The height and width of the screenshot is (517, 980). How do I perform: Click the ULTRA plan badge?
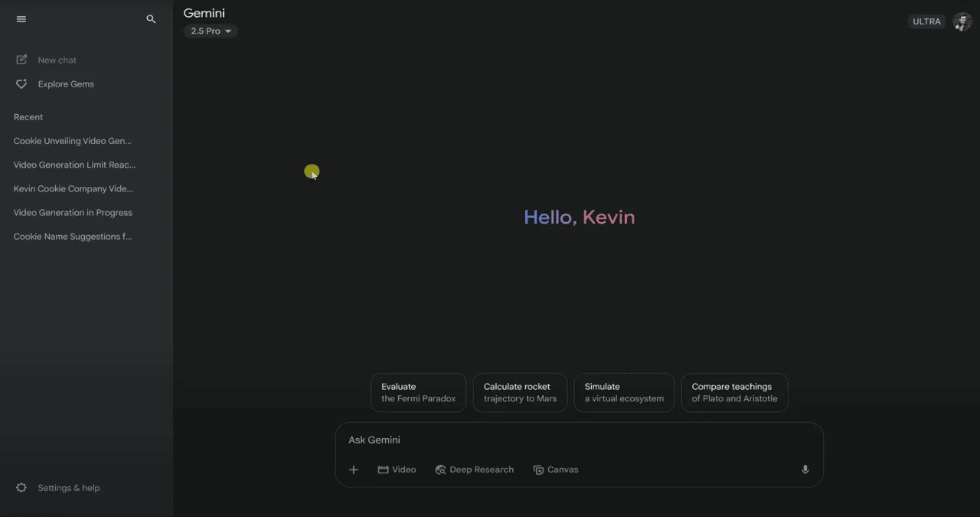(926, 21)
